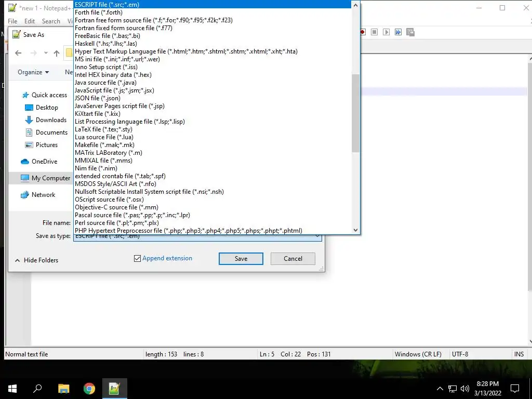Click the Save button
This screenshot has height=399, width=532.
pos(241,259)
